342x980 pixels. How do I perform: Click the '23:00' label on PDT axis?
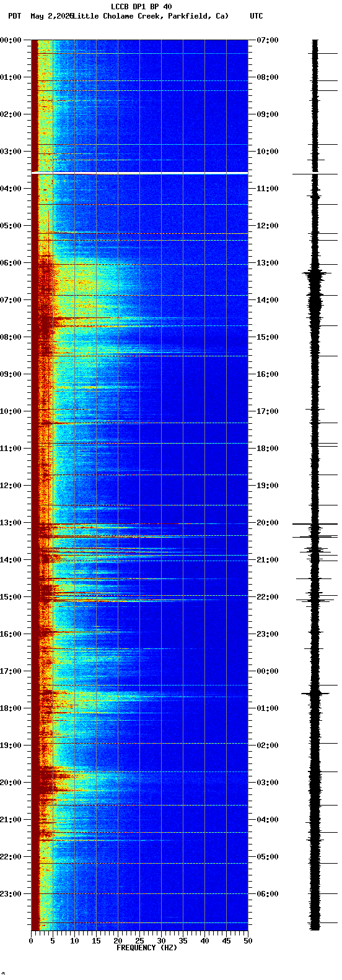click(11, 894)
